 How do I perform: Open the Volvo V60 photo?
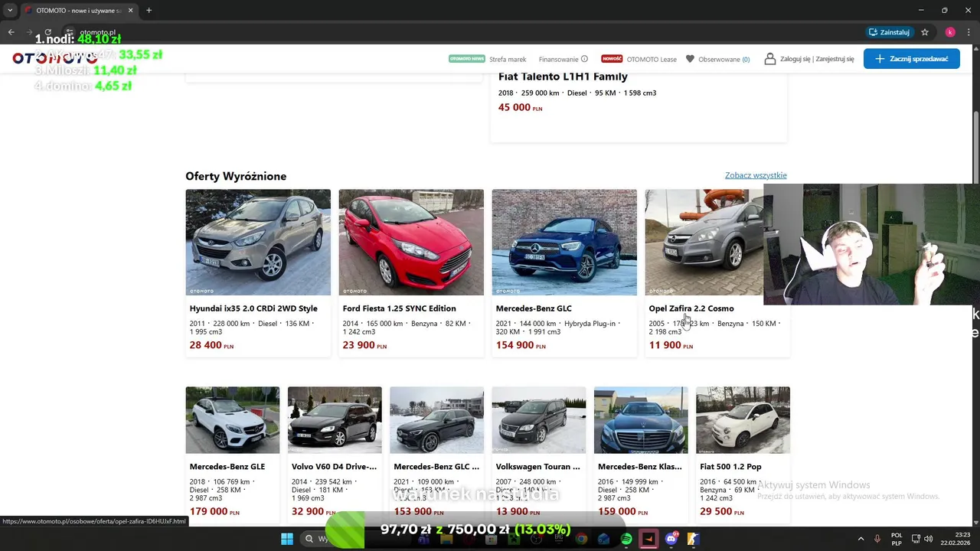(335, 420)
